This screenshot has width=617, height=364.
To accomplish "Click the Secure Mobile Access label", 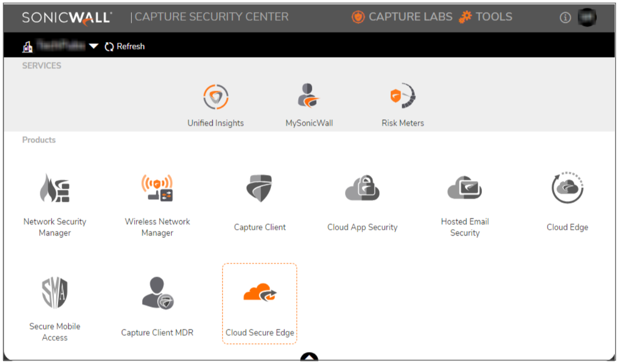I will coord(55,332).
